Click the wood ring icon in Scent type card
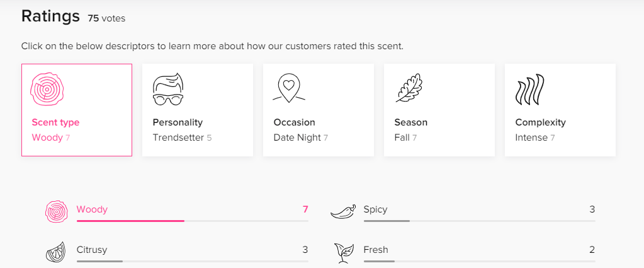Screen dimensions: 644x268 tap(47, 90)
